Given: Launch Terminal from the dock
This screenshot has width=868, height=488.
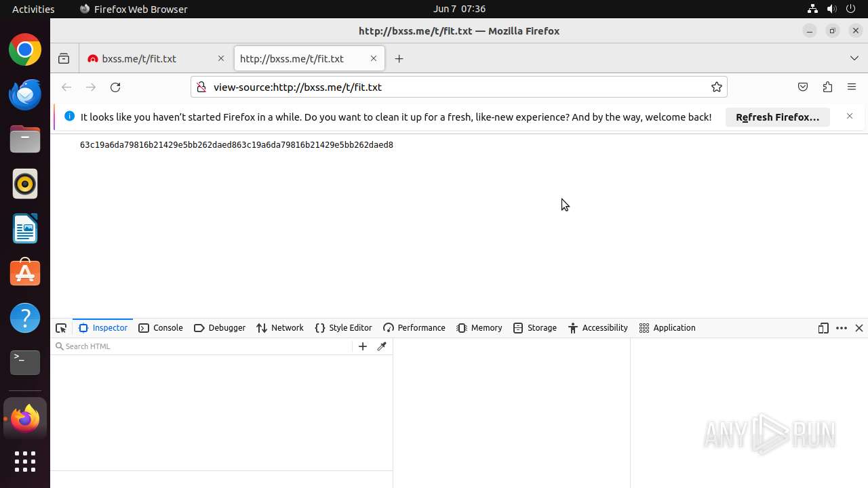Looking at the screenshot, I should [25, 363].
